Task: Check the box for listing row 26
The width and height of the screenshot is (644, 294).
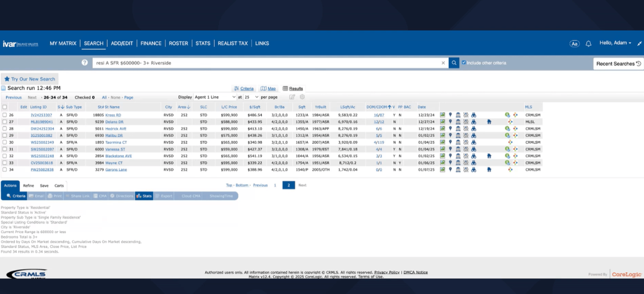Action: [5, 115]
